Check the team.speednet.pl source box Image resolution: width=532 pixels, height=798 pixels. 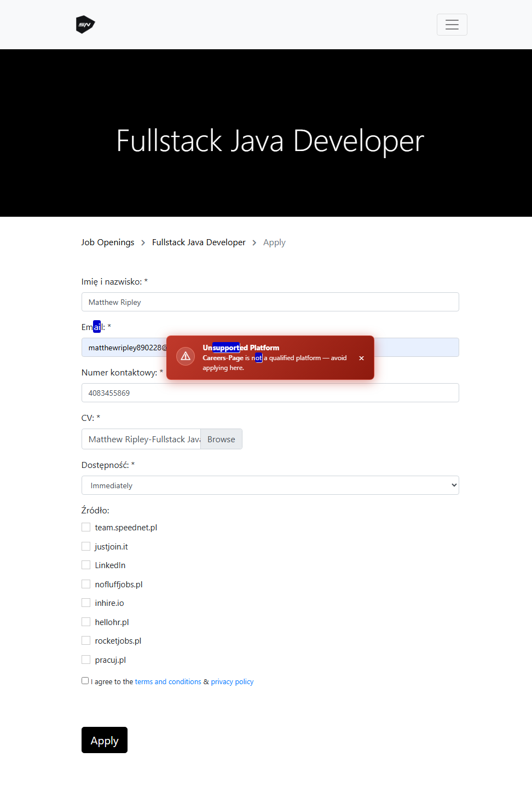[86, 527]
